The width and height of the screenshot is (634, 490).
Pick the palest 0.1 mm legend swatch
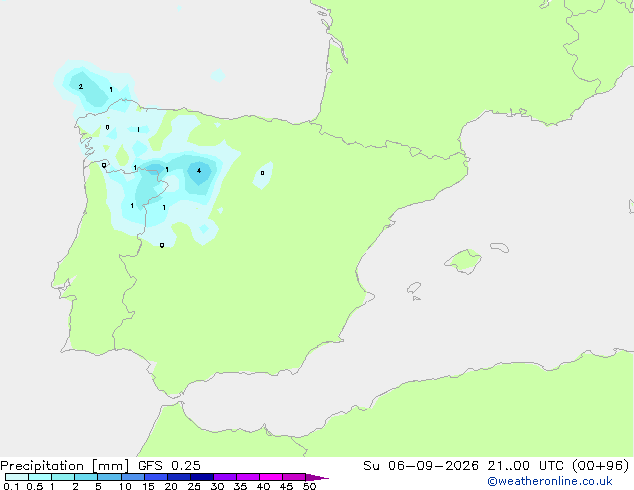tap(17, 477)
